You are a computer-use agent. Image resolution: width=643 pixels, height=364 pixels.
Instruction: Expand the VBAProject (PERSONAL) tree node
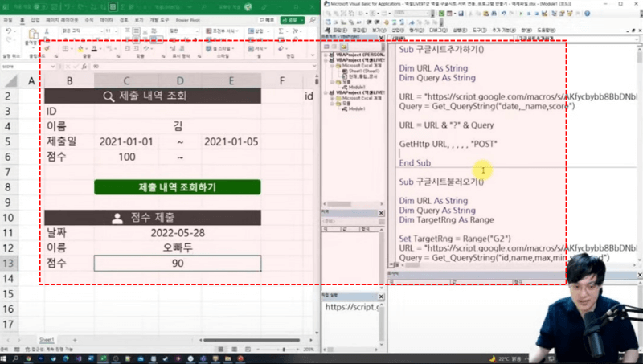pyautogui.click(x=326, y=55)
